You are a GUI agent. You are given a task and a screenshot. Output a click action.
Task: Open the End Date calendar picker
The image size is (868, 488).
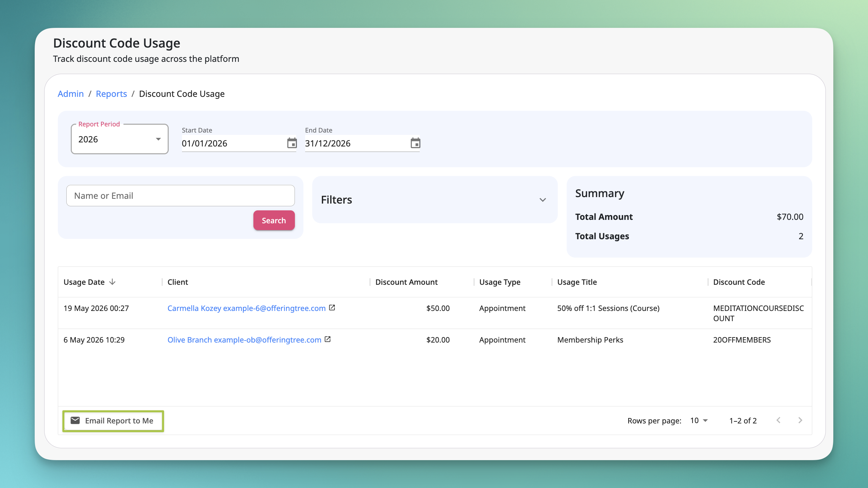(415, 143)
